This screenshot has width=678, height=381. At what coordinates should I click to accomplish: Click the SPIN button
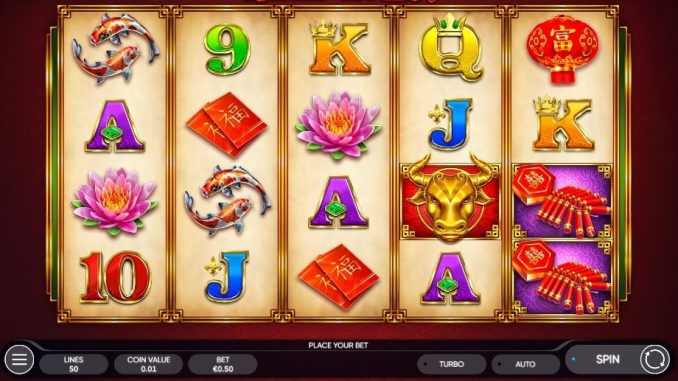pyautogui.click(x=608, y=359)
